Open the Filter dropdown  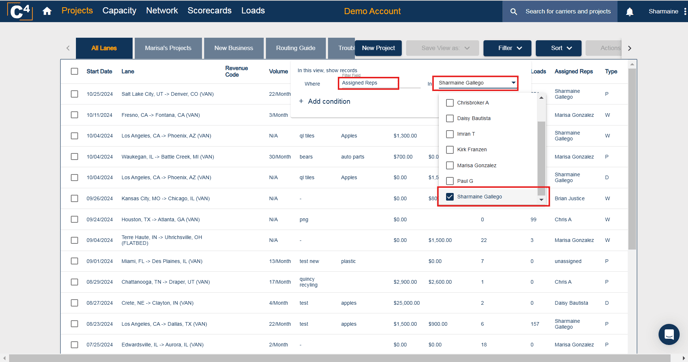[507, 48]
